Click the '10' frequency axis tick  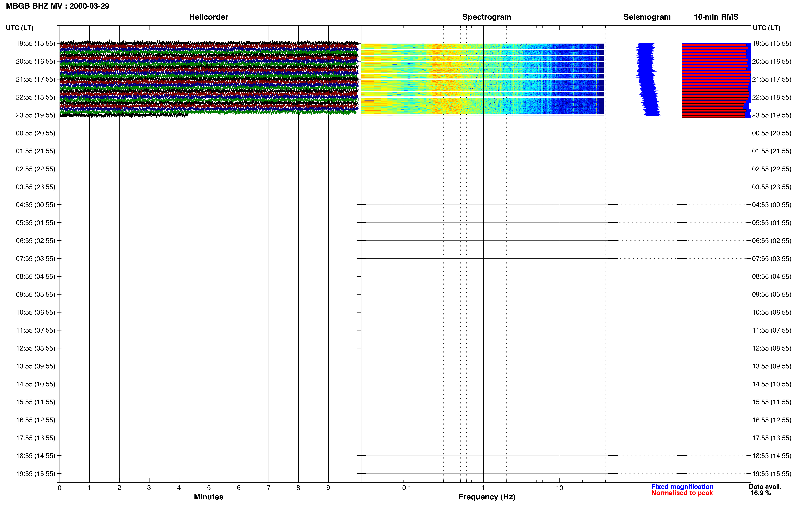[x=559, y=487]
